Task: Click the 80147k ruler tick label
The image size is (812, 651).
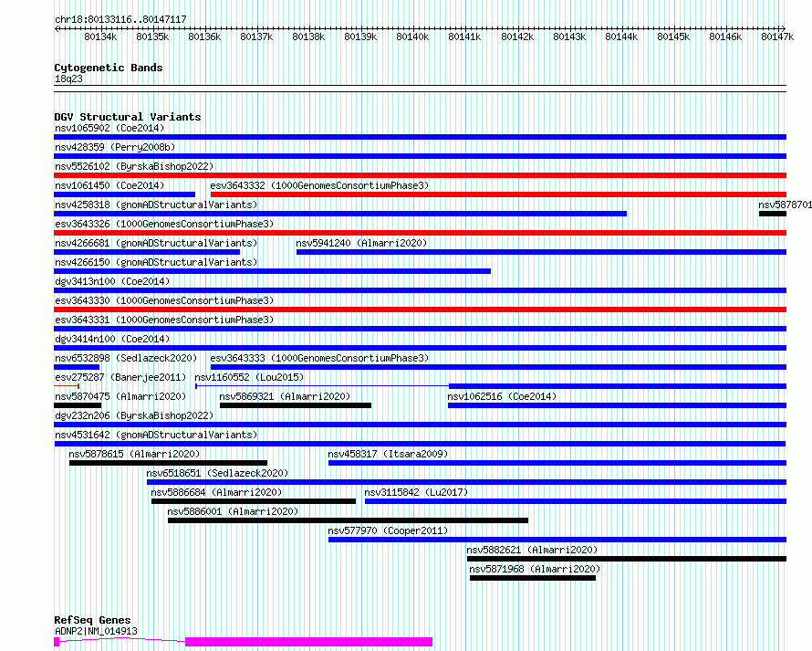Action: (x=777, y=37)
